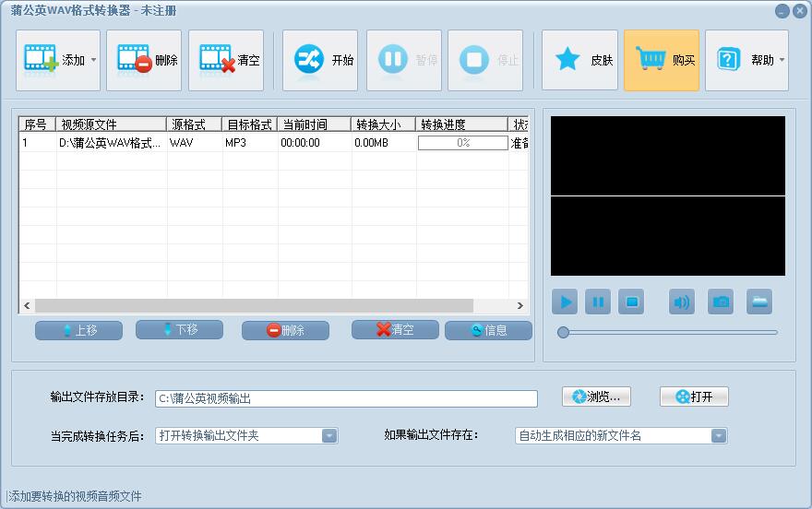812x509 pixels.
Task: Play the preview video
Action: (566, 302)
